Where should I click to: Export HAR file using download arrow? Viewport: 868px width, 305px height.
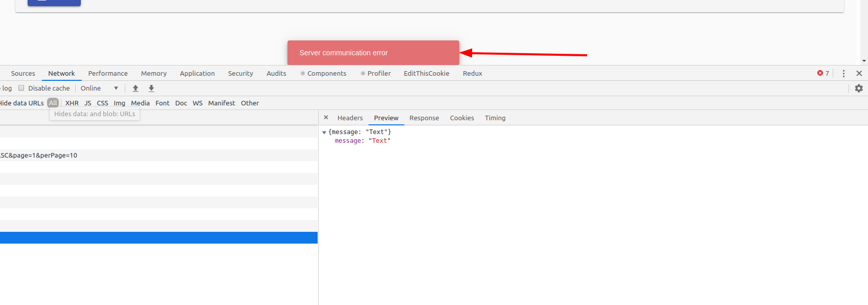click(x=151, y=88)
